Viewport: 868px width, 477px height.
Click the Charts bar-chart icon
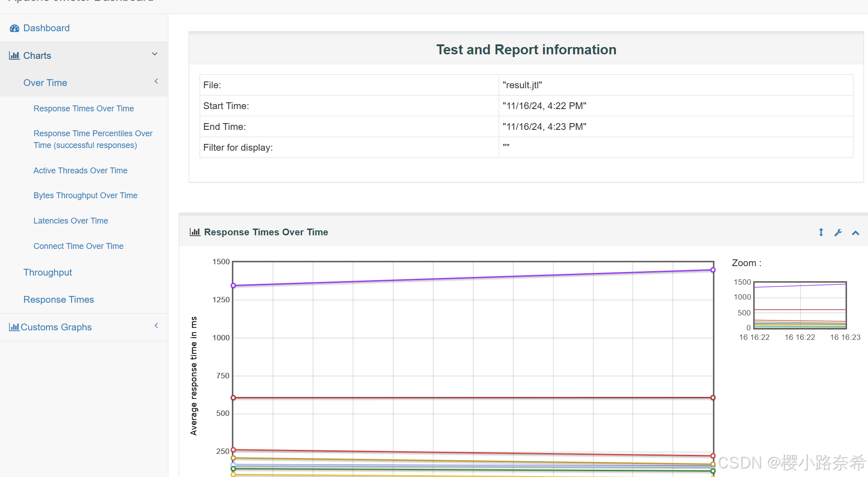pos(14,56)
